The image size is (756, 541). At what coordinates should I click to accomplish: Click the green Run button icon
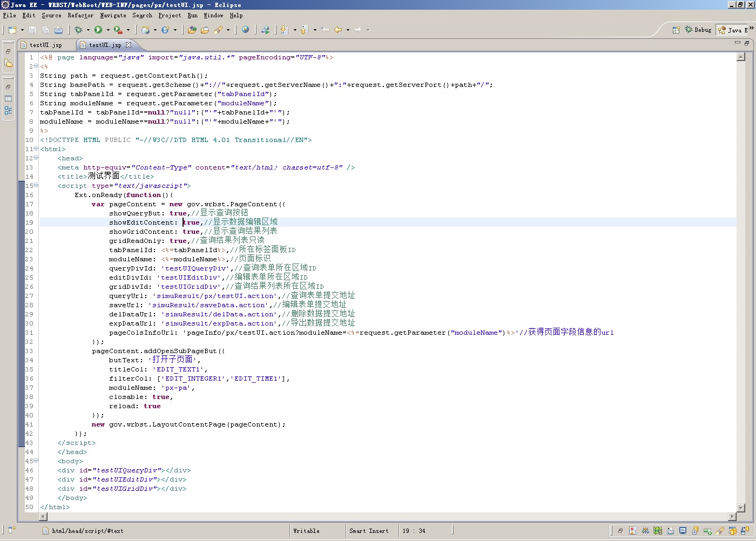click(98, 30)
